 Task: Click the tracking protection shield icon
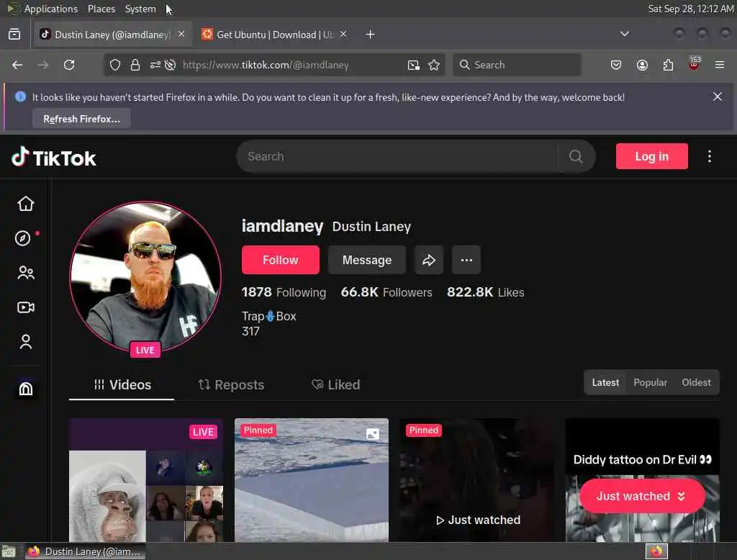point(115,65)
